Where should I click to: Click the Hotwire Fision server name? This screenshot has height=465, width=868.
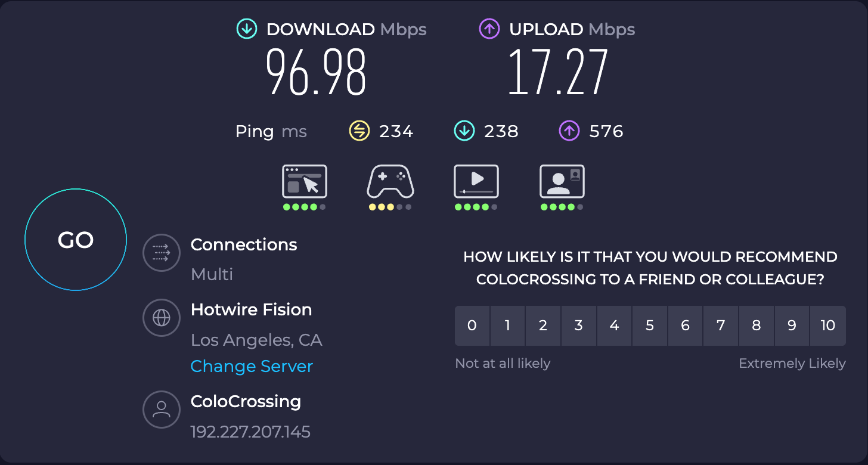[252, 310]
